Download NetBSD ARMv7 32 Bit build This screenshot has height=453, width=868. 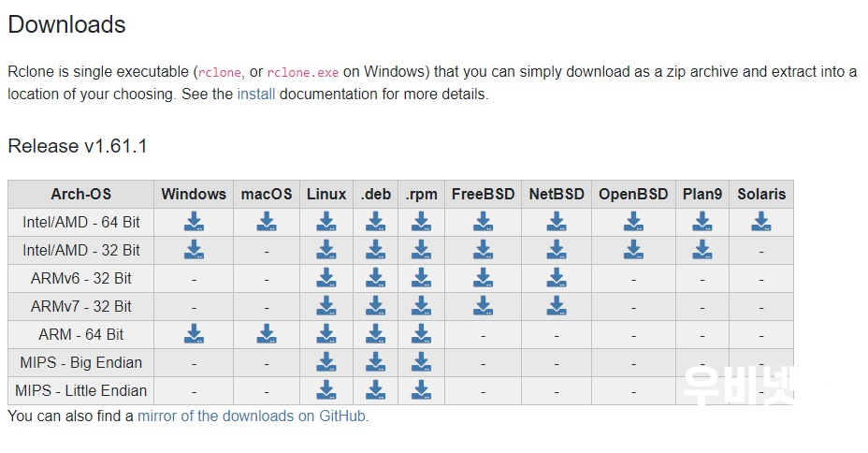click(557, 306)
